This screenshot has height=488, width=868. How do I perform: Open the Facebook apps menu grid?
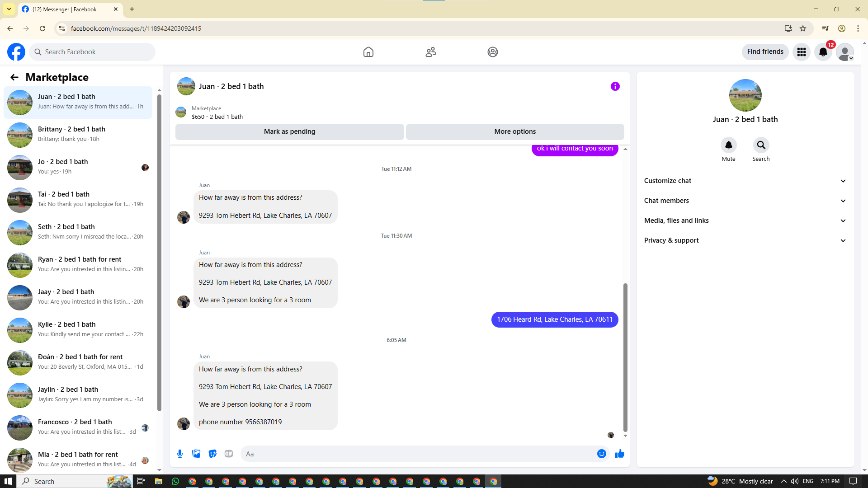coord(801,52)
